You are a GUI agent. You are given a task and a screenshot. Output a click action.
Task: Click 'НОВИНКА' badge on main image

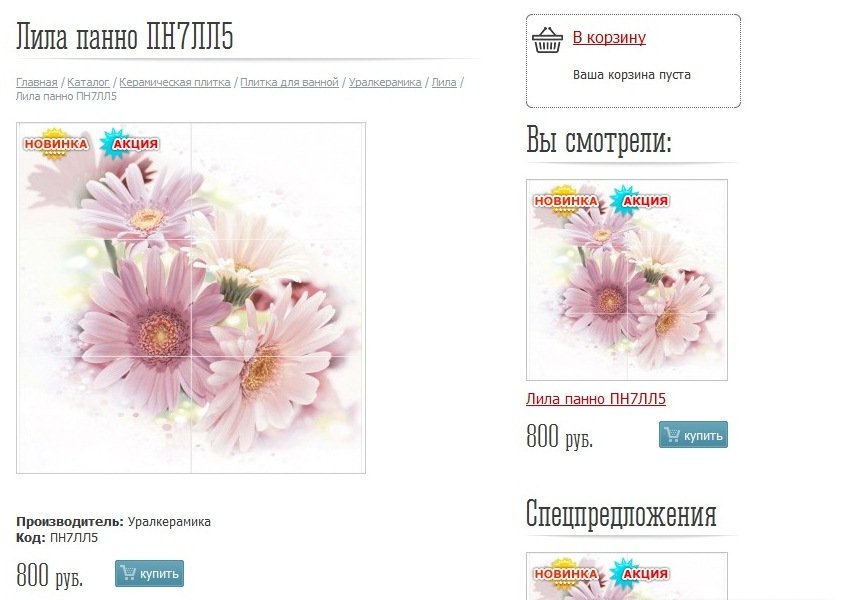[x=55, y=144]
